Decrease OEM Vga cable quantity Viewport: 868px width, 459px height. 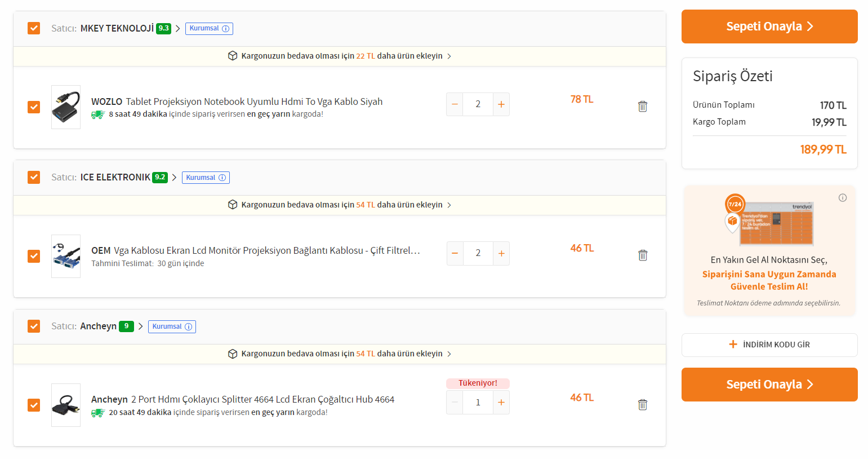coord(455,254)
